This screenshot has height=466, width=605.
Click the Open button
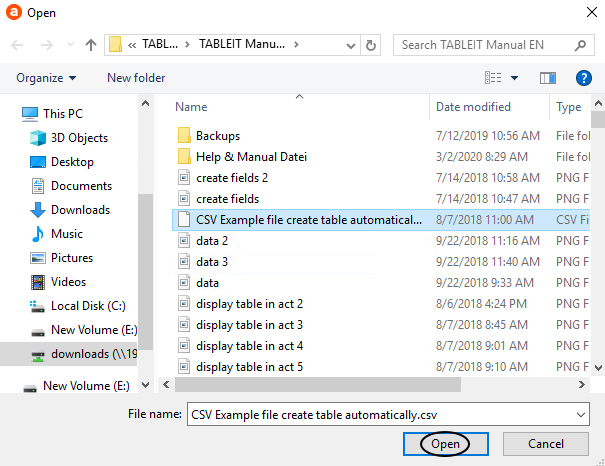pyautogui.click(x=446, y=444)
